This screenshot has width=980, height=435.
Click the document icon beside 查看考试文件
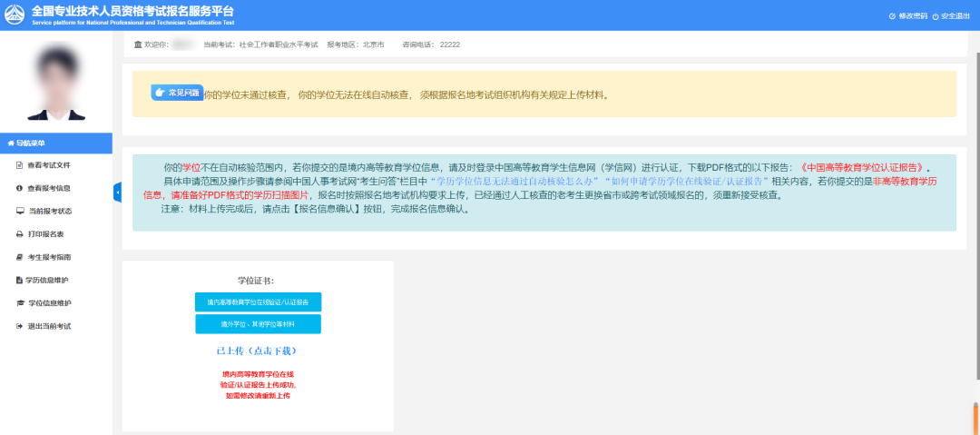click(x=20, y=165)
